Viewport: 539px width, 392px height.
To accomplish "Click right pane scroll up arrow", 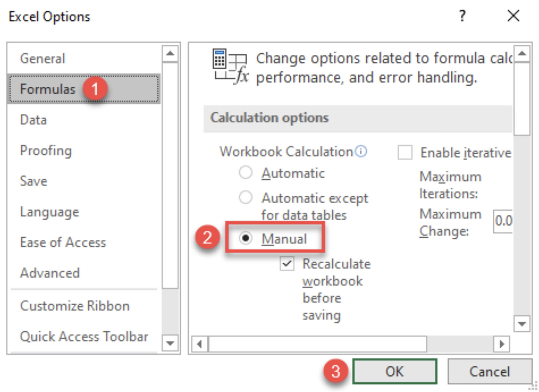I will [522, 53].
